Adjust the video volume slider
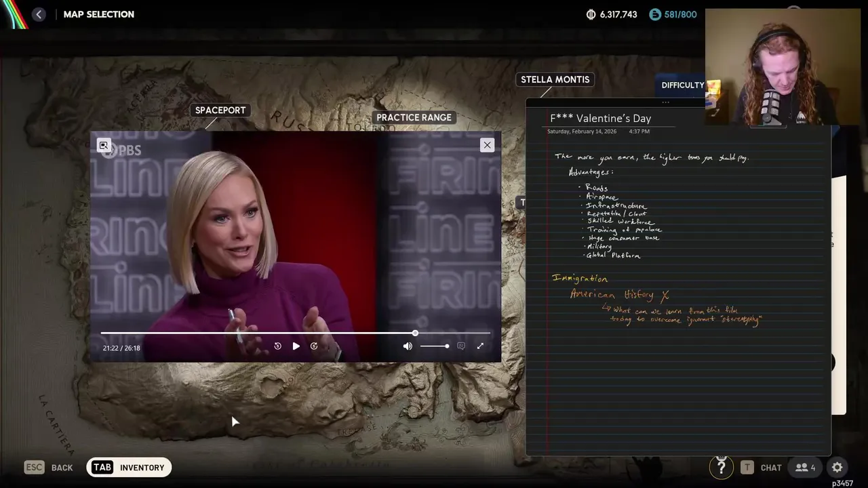This screenshot has height=488, width=868. point(434,346)
